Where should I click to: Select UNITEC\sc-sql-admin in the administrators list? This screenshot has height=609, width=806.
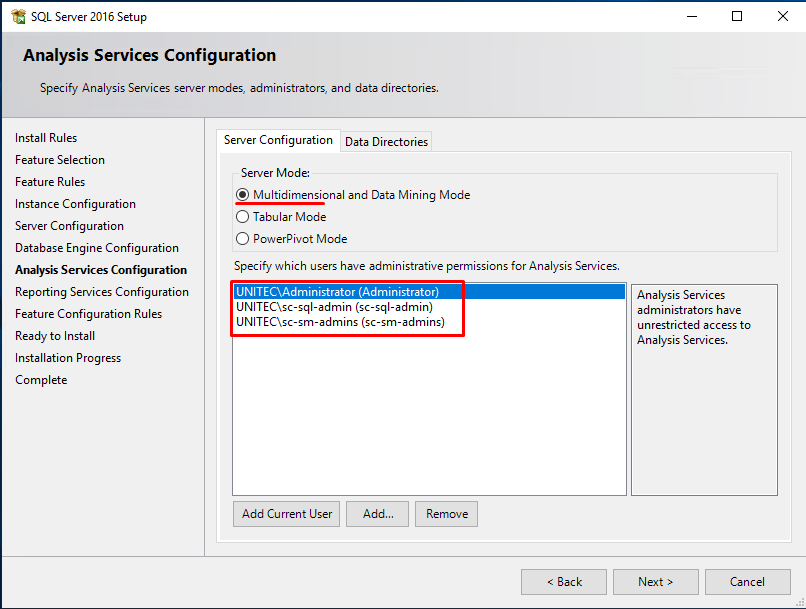(429, 307)
